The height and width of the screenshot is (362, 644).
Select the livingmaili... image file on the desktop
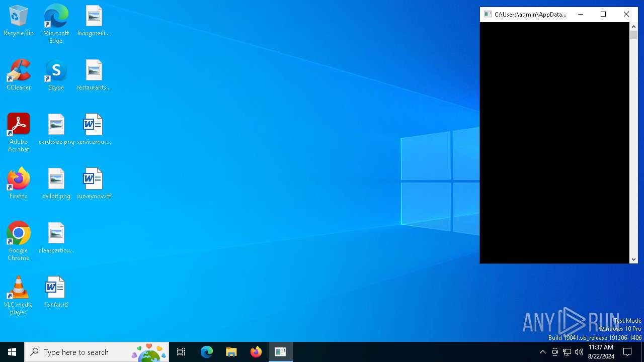[94, 21]
